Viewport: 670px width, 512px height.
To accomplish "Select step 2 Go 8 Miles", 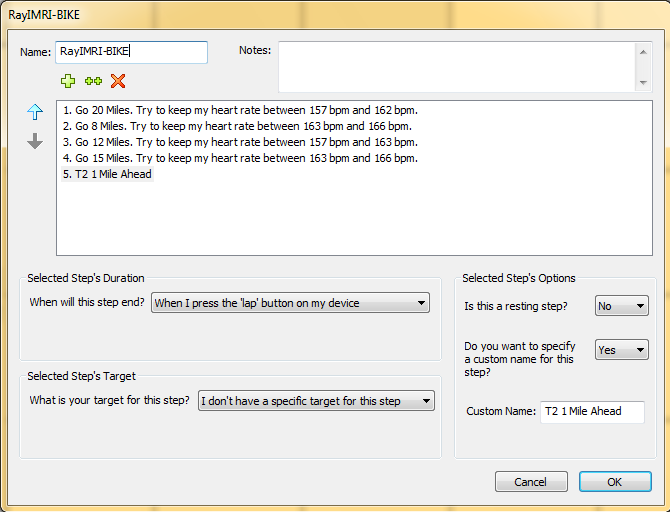I will click(237, 126).
